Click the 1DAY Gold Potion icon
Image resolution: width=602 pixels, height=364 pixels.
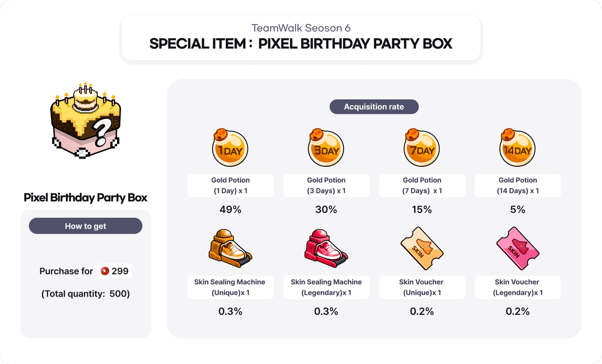pos(230,147)
